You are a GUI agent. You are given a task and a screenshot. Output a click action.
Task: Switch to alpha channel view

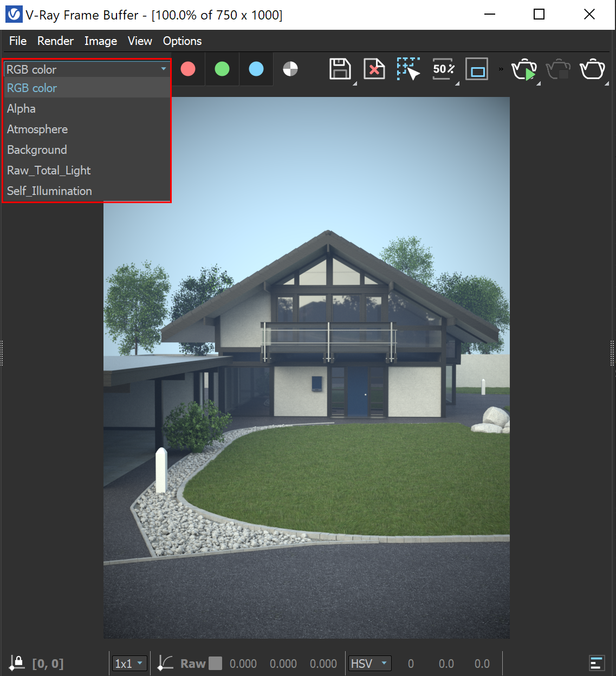[x=290, y=69]
